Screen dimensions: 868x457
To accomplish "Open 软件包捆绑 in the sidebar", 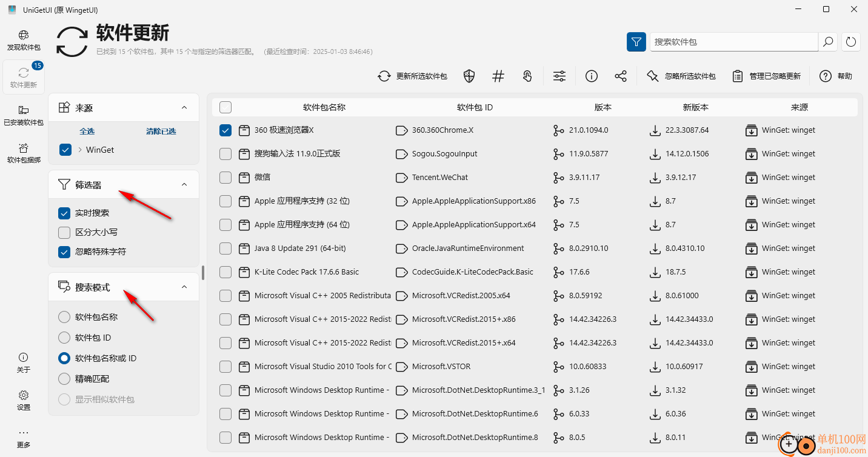I will (24, 153).
